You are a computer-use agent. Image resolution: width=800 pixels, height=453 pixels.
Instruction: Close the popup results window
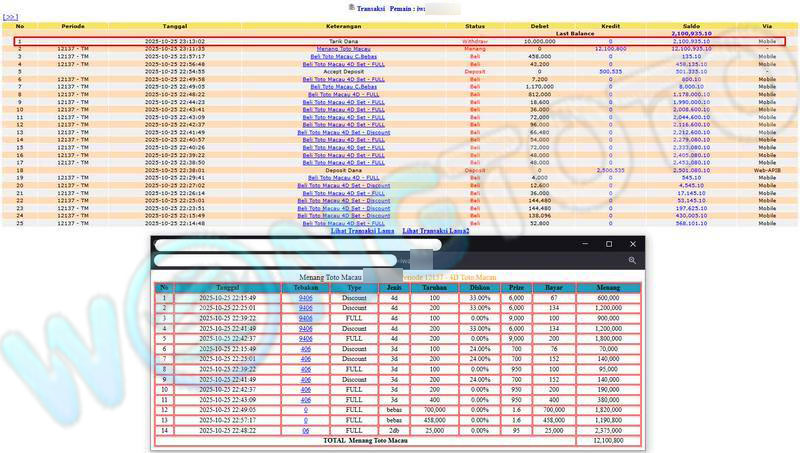(x=632, y=244)
